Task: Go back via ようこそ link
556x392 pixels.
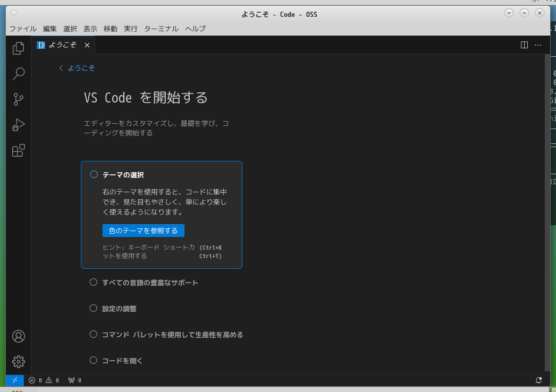Action: point(77,68)
